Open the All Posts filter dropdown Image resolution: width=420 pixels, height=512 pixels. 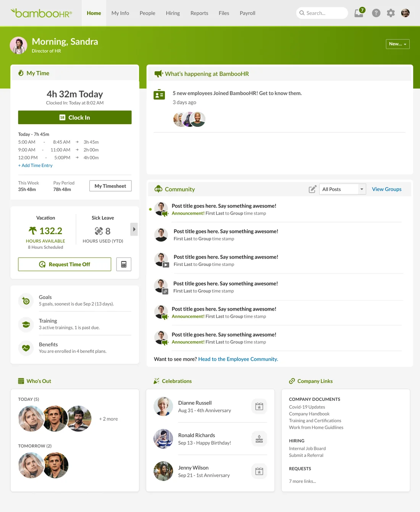(x=342, y=189)
